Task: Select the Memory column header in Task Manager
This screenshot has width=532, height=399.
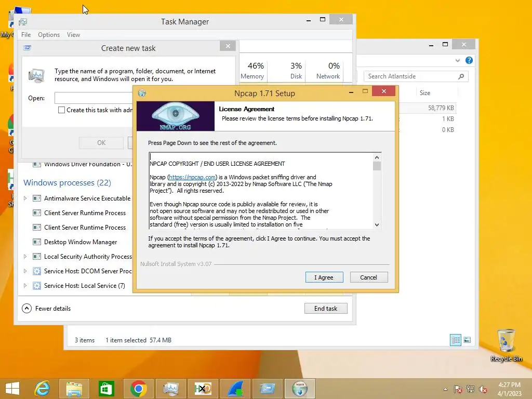Action: 253,70
